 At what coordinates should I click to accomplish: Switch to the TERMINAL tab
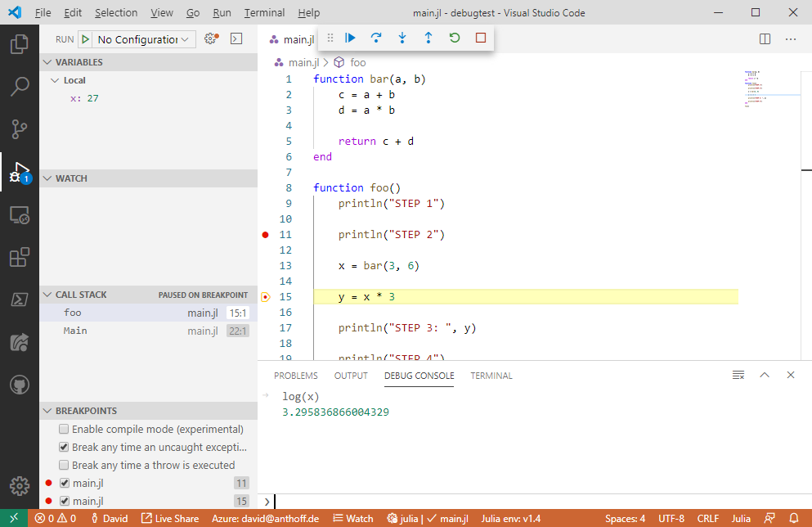pos(491,376)
